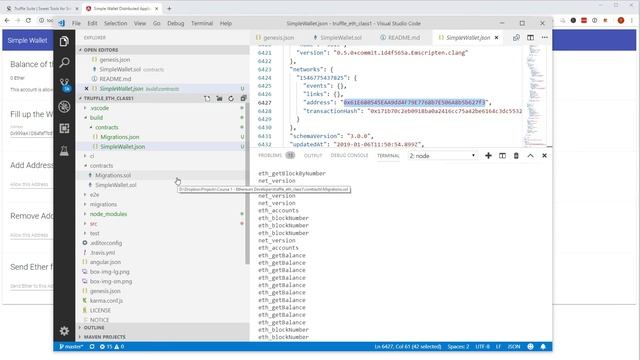
Task: Close the SimpleWallet.json editor tab
Action: coord(496,38)
